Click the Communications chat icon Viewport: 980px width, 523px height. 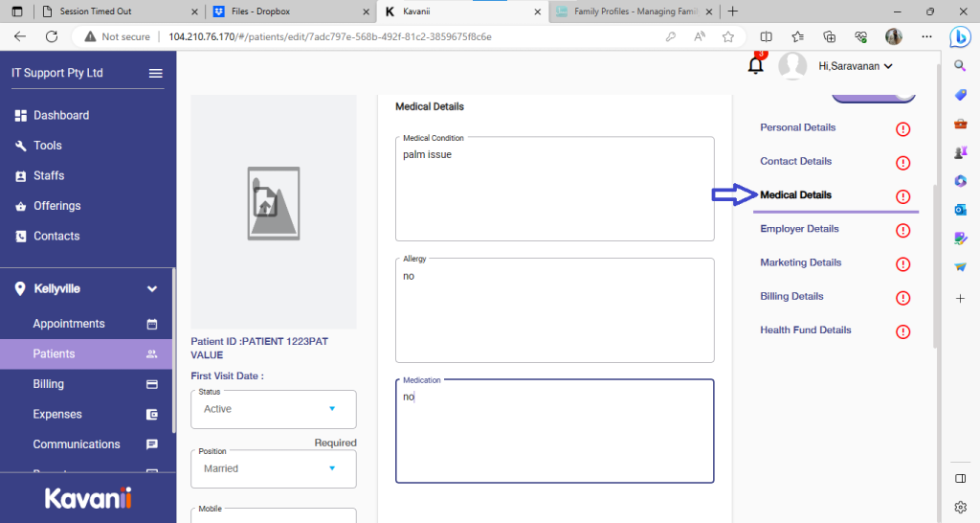[151, 444]
